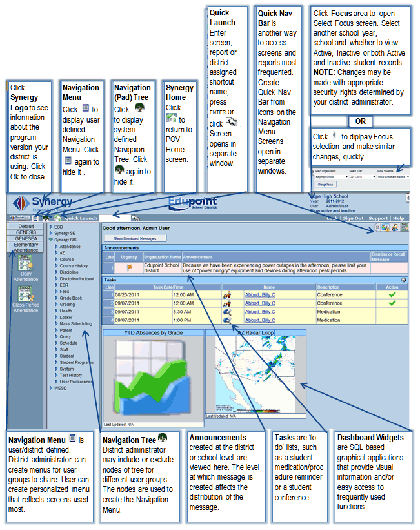
Task: Click the Synergy logo for version info
Action: coord(42,203)
